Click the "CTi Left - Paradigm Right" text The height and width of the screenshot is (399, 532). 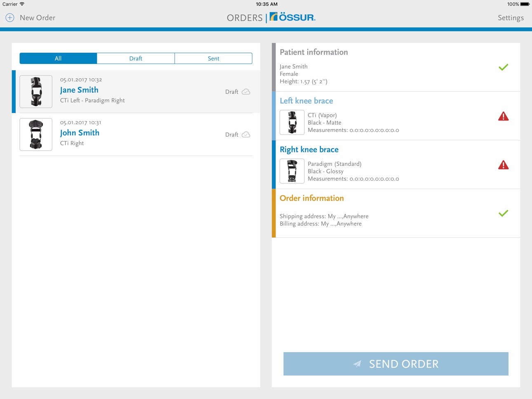(92, 100)
